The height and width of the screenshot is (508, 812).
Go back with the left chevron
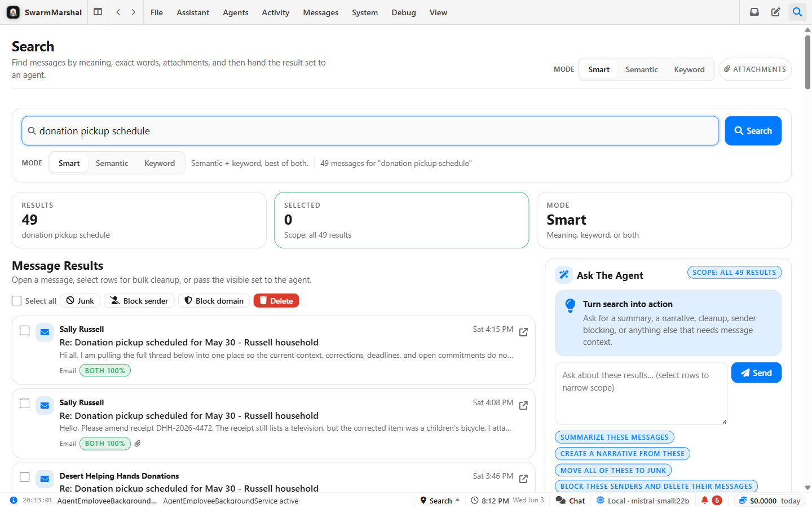[x=118, y=12]
